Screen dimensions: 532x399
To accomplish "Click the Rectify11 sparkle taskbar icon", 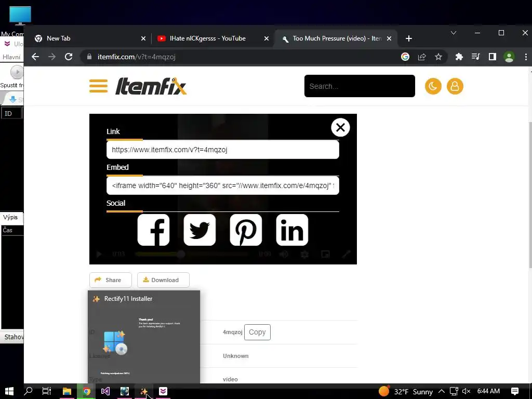I will click(144, 391).
